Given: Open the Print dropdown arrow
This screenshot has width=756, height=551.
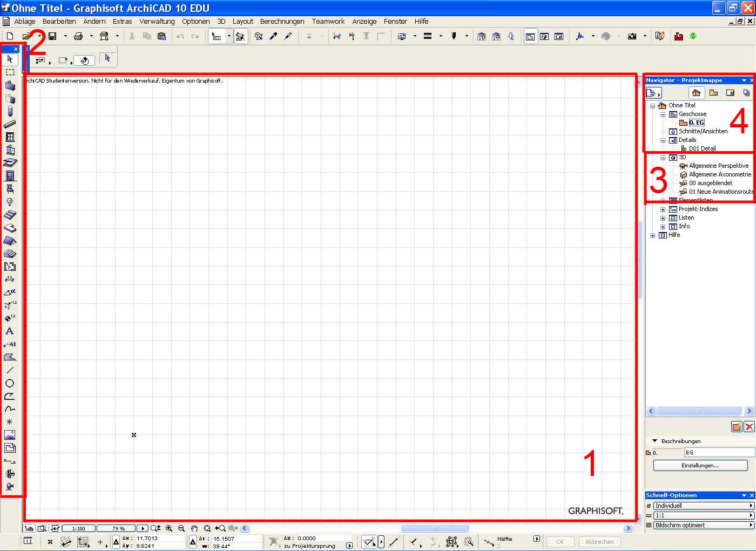Looking at the screenshot, I should pos(91,36).
